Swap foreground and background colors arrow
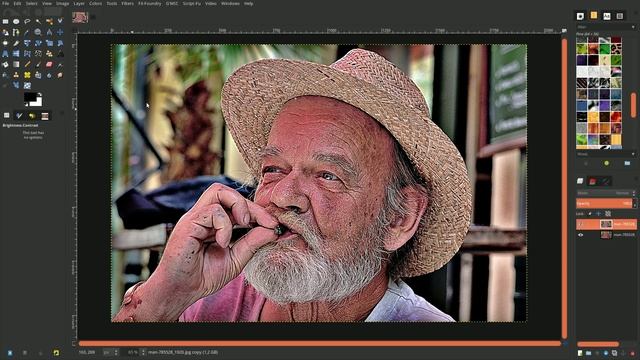640x360 pixels. [x=40, y=94]
